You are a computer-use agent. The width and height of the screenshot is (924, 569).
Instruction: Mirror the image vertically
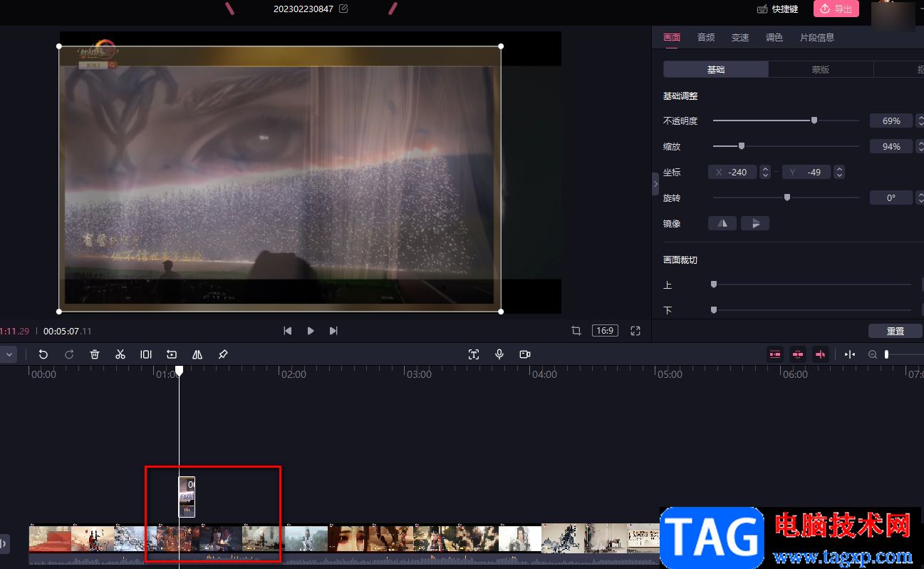755,223
